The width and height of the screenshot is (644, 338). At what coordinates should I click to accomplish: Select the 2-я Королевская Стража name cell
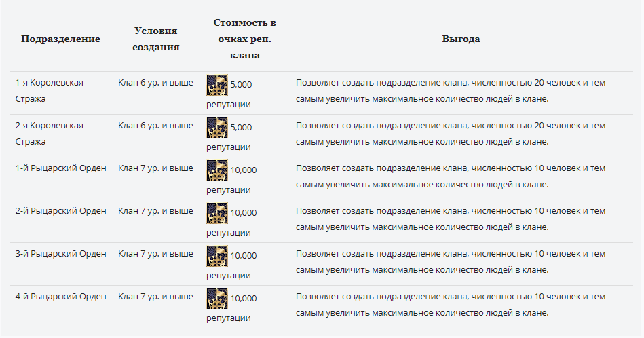point(50,134)
